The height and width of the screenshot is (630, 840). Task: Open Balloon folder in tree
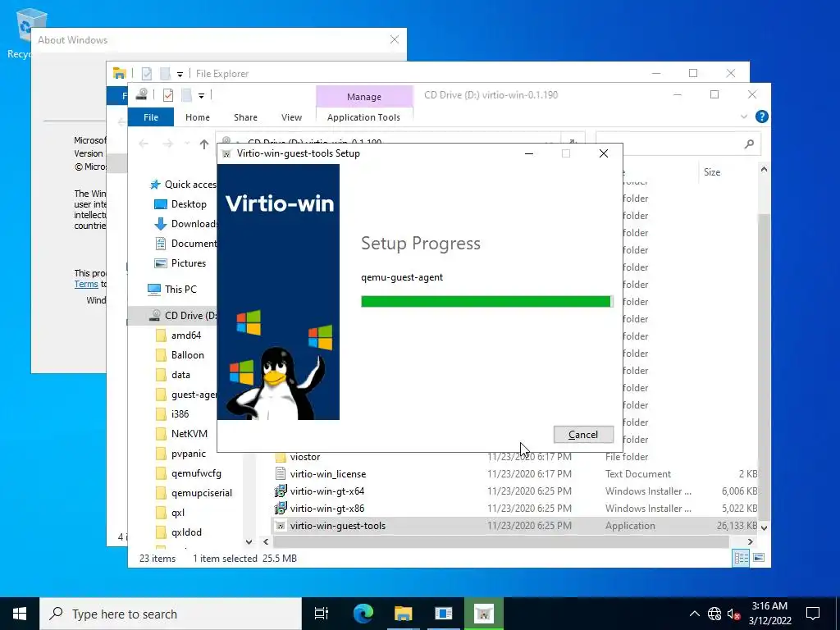[x=180, y=355]
